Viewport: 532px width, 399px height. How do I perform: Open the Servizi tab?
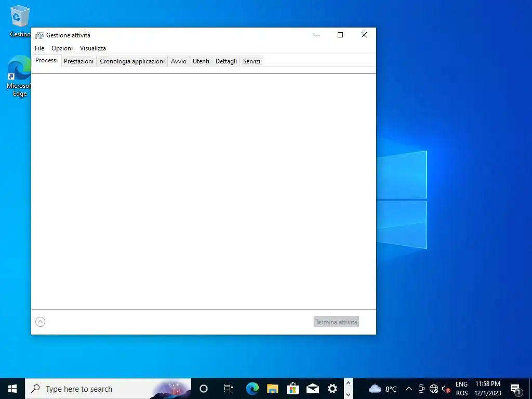coord(251,61)
